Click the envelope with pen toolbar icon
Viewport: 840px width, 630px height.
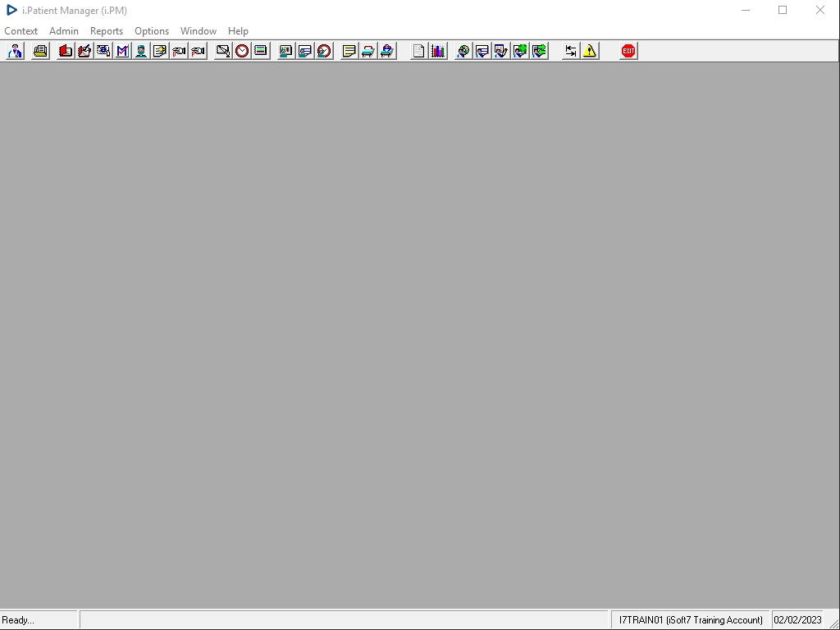(x=223, y=51)
